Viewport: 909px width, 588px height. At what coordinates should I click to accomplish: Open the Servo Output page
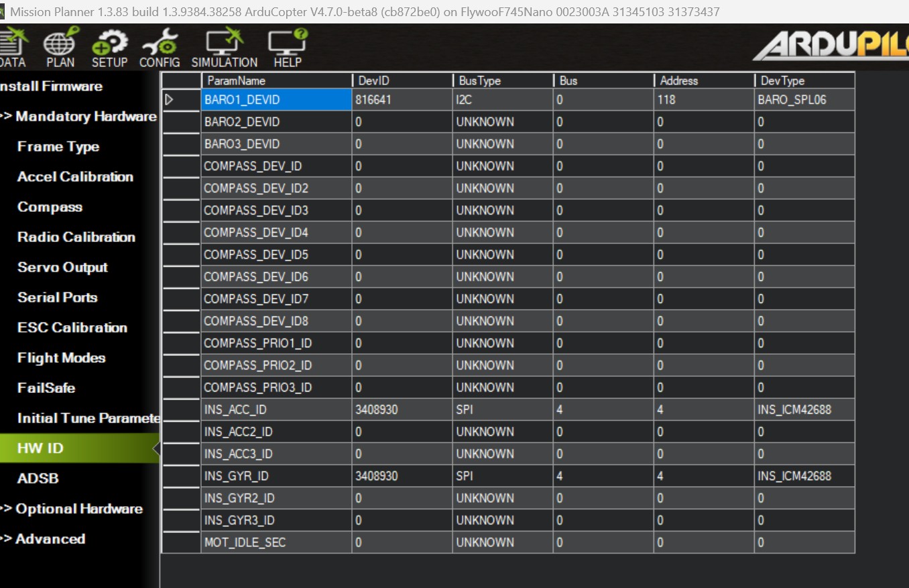click(62, 268)
